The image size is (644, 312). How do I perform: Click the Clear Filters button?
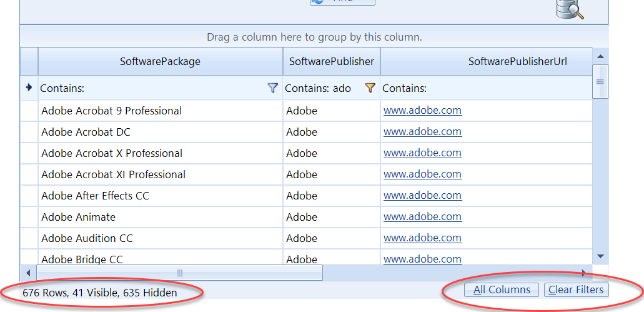(576, 289)
